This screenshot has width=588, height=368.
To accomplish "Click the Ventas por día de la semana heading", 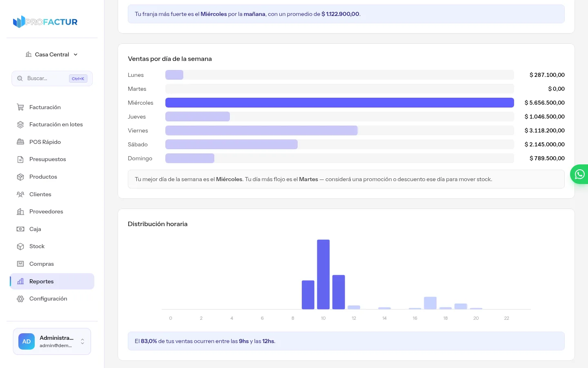I will coord(170,59).
